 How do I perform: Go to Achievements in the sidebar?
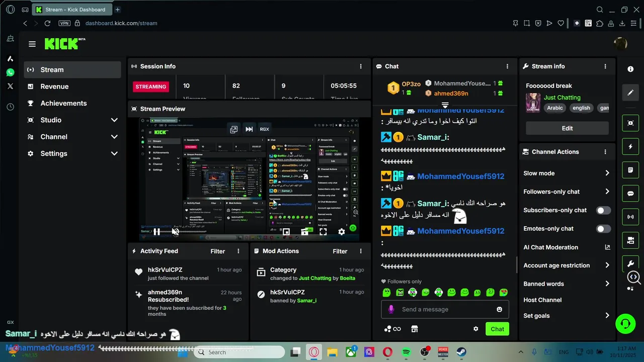tap(72, 103)
